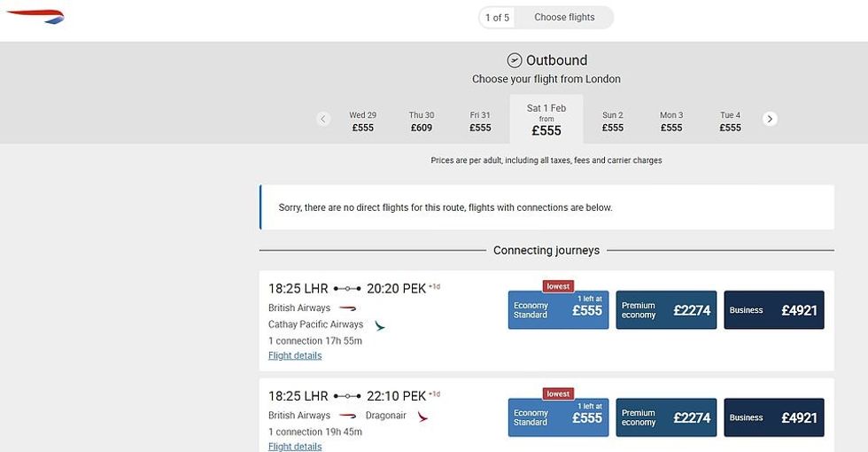Click British Airways ribbon in first journey
The height and width of the screenshot is (452, 868).
347,308
